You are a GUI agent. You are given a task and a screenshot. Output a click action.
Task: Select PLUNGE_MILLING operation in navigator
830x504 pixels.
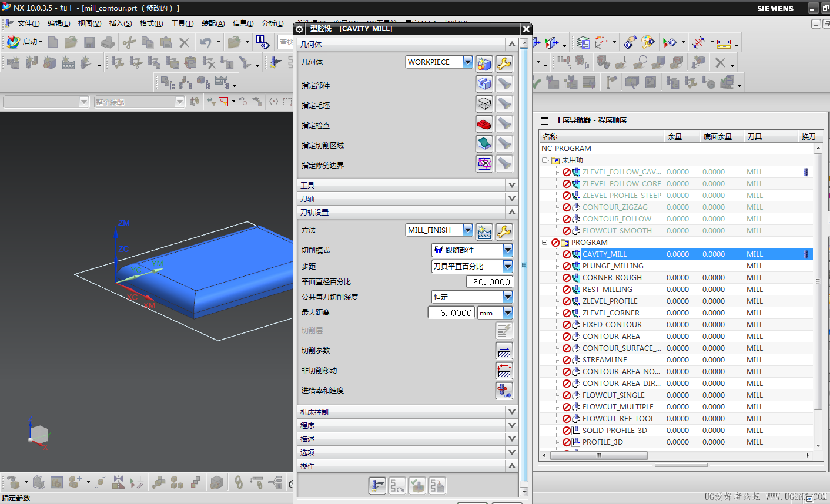pos(613,266)
